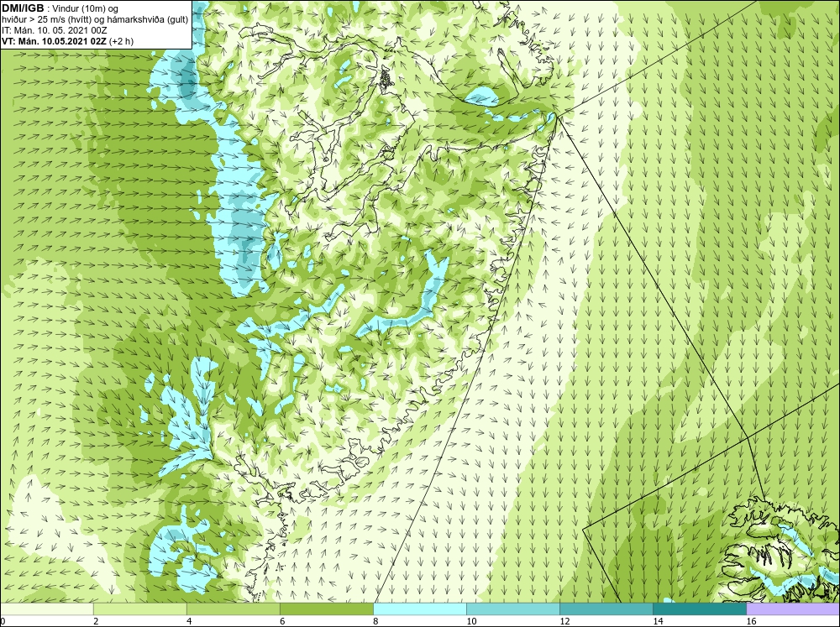Viewport: 840px width, 627px height.
Task: Click the pale 0–2 m/s legend swatch
Action: pyautogui.click(x=46, y=609)
